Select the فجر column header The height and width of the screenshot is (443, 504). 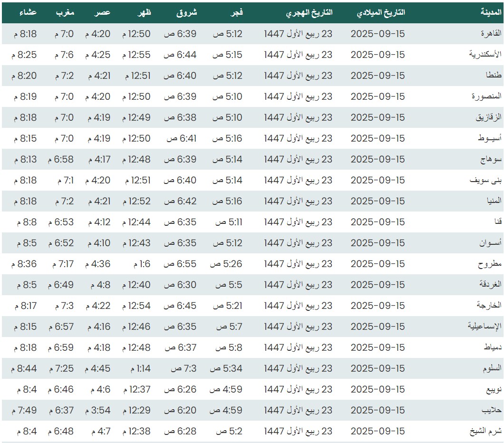tap(237, 13)
